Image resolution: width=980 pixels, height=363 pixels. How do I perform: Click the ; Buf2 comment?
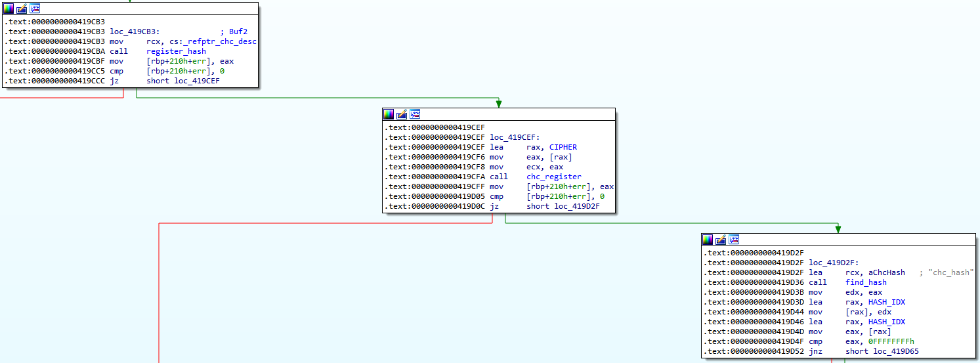click(234, 32)
